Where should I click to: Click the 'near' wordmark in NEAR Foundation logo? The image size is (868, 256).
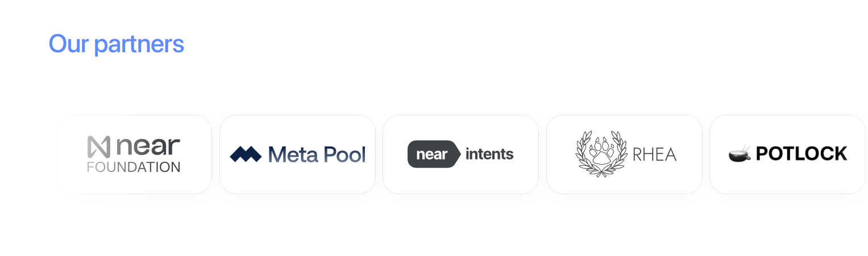148,147
